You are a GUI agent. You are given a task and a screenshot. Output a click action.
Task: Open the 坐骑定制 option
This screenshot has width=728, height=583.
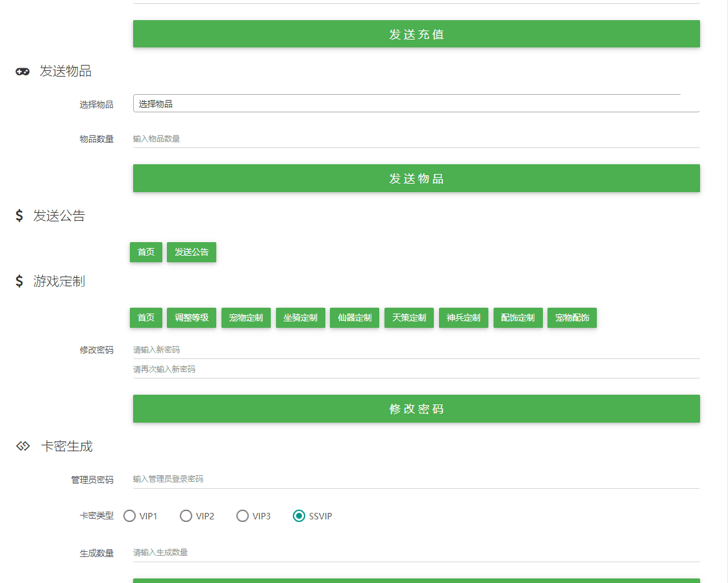(301, 318)
